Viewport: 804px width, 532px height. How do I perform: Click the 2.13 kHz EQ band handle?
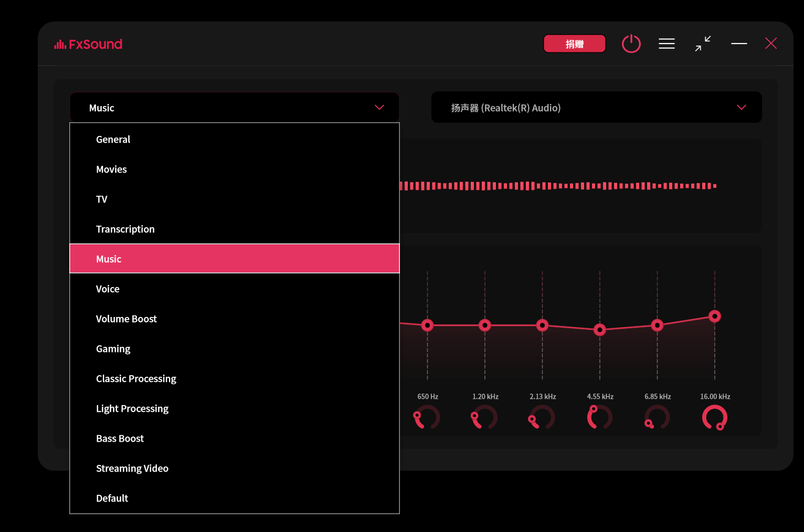pyautogui.click(x=542, y=325)
